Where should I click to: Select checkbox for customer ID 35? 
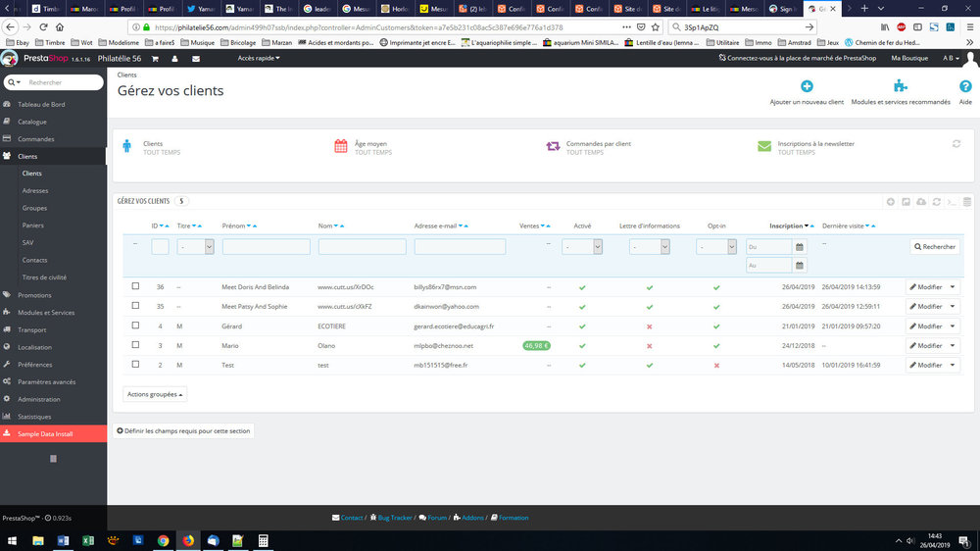tap(135, 306)
